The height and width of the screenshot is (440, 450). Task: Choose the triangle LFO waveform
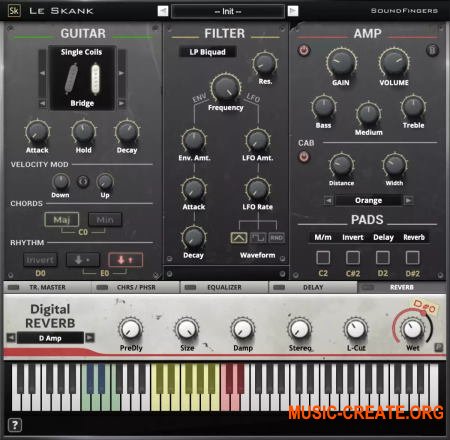point(239,238)
